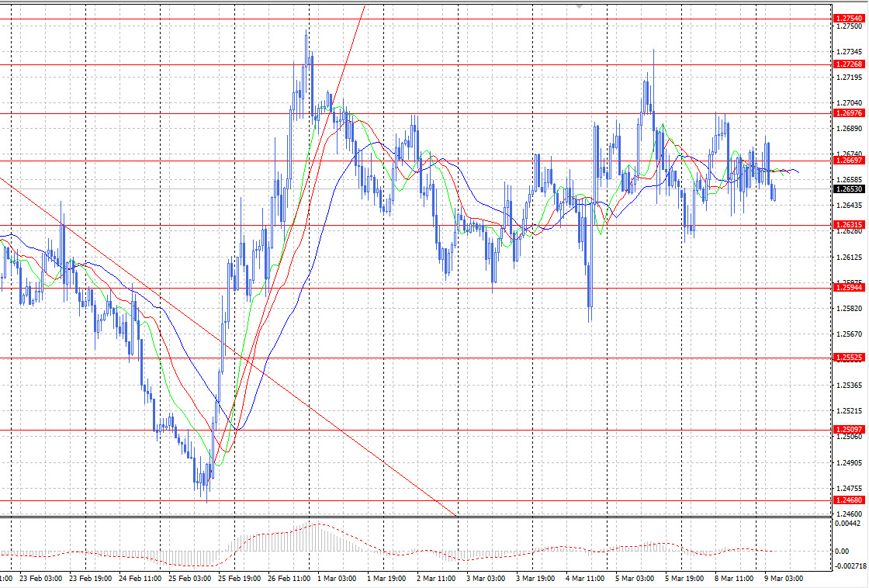Click the 1.24905 price axis value

(x=849, y=463)
